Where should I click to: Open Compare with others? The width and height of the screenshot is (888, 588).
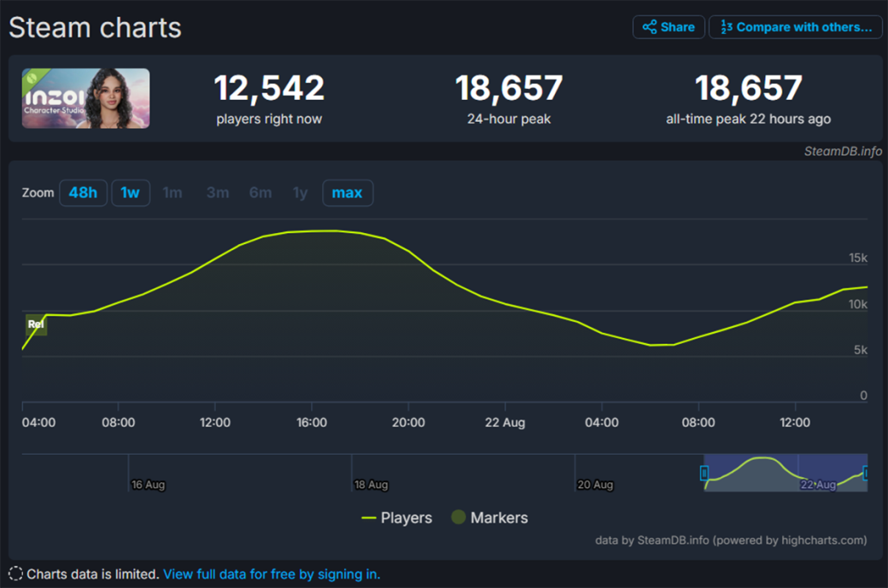coord(796,27)
